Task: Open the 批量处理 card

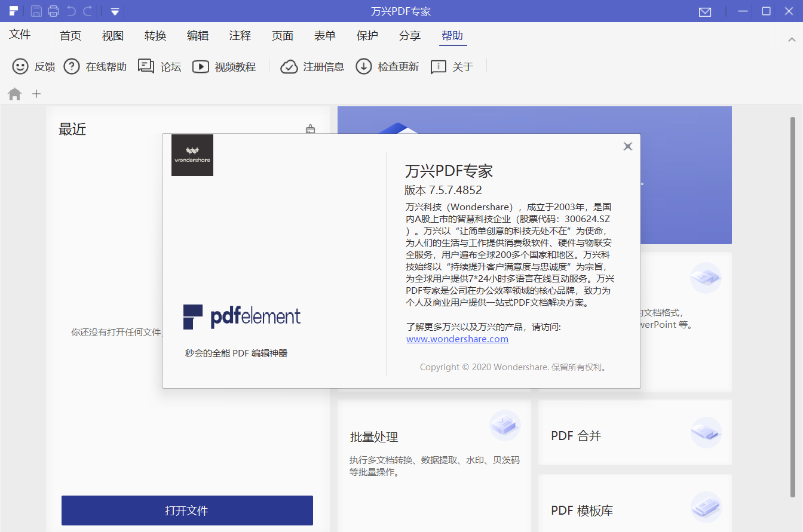Action: [434, 466]
